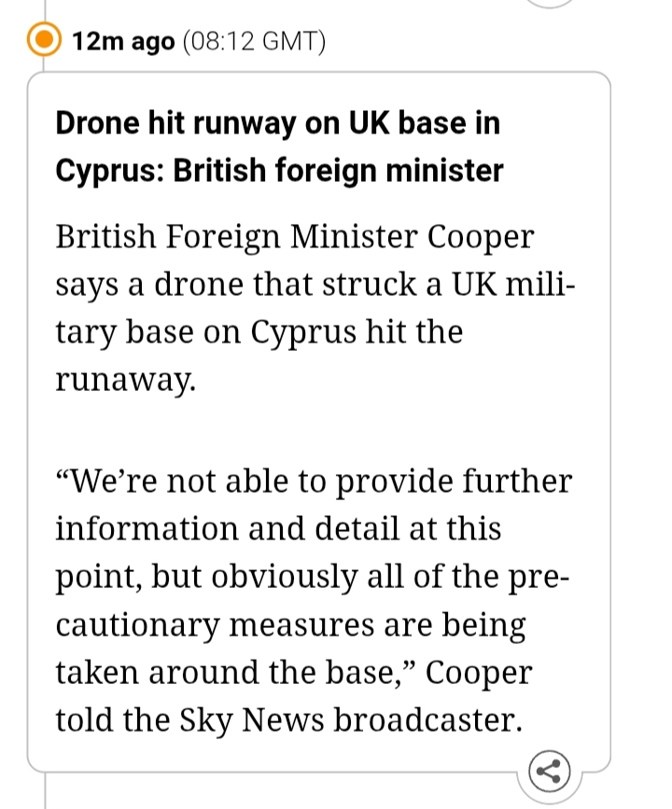Click the '(08:12 GMT)' time label
This screenshot has width=672, height=809.
pos(254,42)
